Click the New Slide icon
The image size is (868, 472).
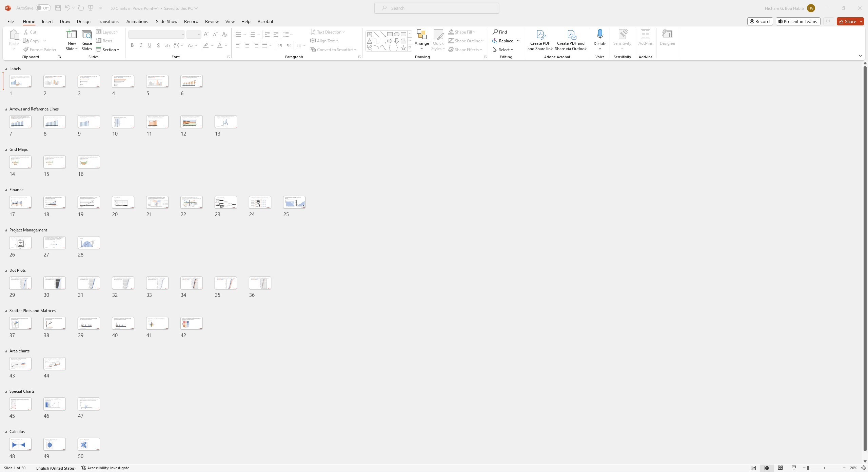(x=72, y=34)
